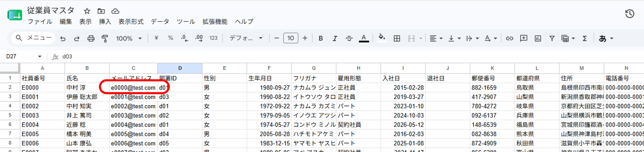The image size is (644, 152).
Task: Click the 雇用形態 header cell
Action: 358,78
